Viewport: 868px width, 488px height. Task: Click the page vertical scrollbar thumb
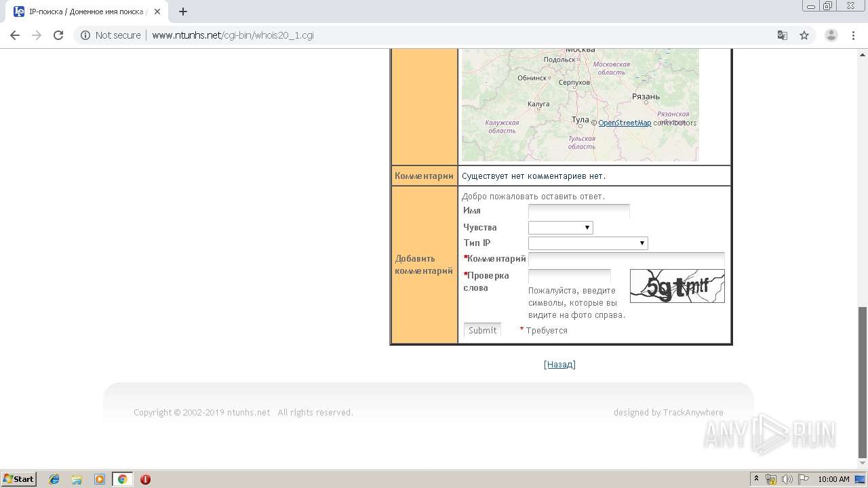pos(863,382)
